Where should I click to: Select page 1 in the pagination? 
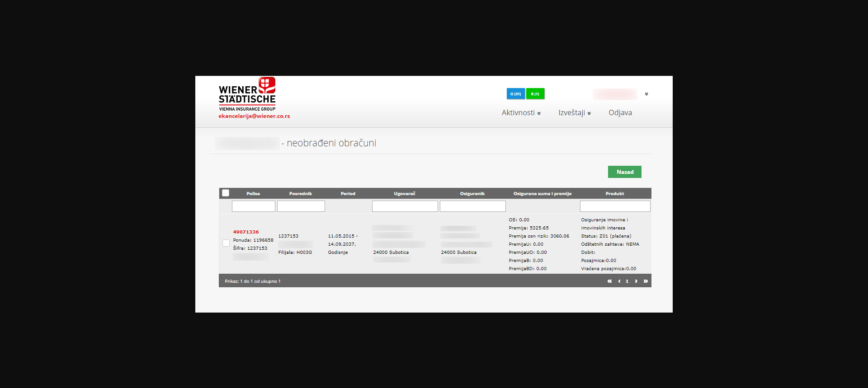point(627,281)
